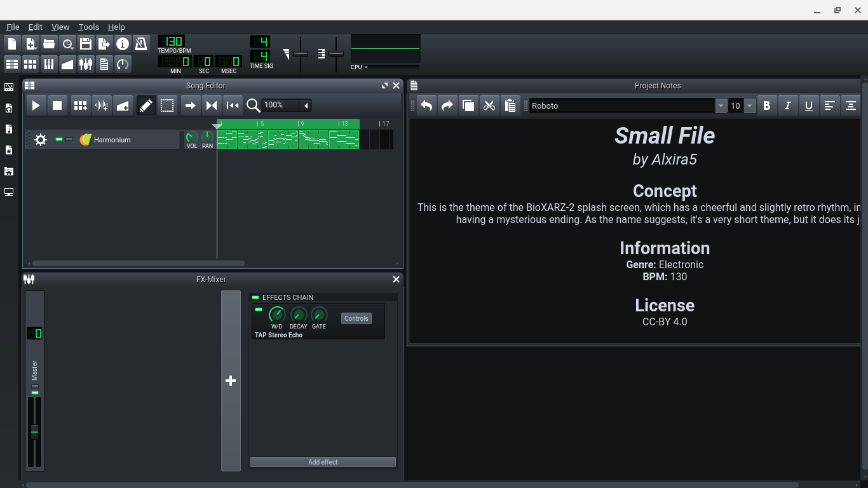
Task: Open the 100% zoom dropdown
Action: (x=306, y=105)
